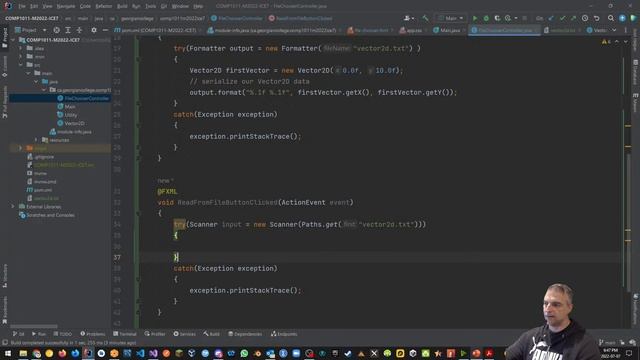
Task: Launch Visual Studio Code from taskbar
Action: [140, 353]
